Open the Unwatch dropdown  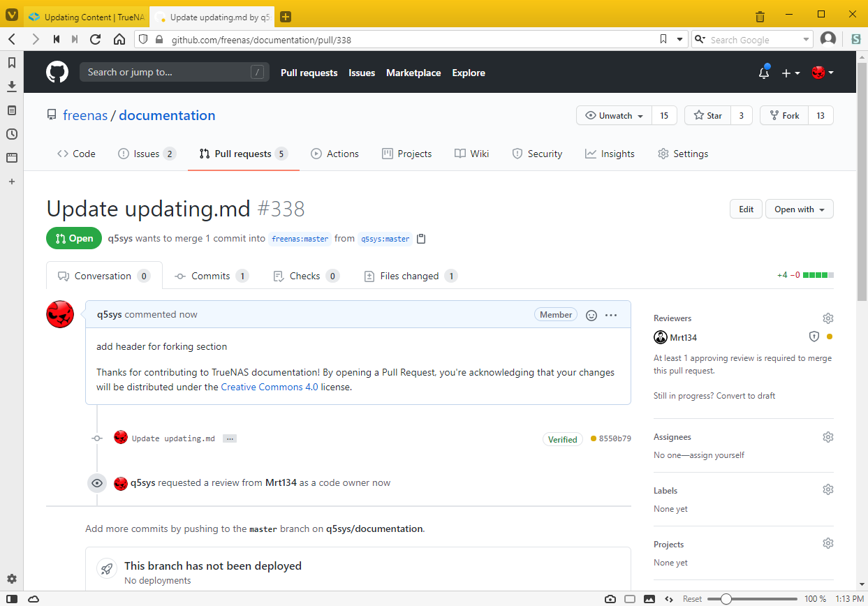pos(615,116)
